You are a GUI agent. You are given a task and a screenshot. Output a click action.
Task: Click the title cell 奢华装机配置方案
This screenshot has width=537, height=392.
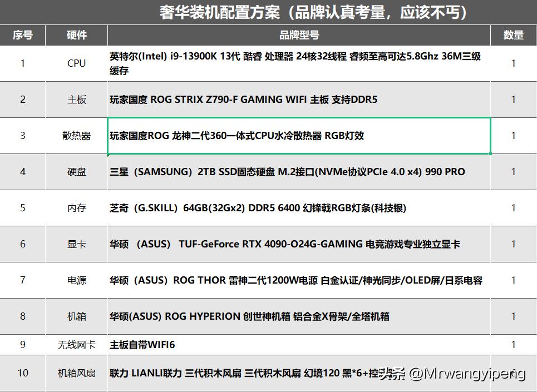268,12
